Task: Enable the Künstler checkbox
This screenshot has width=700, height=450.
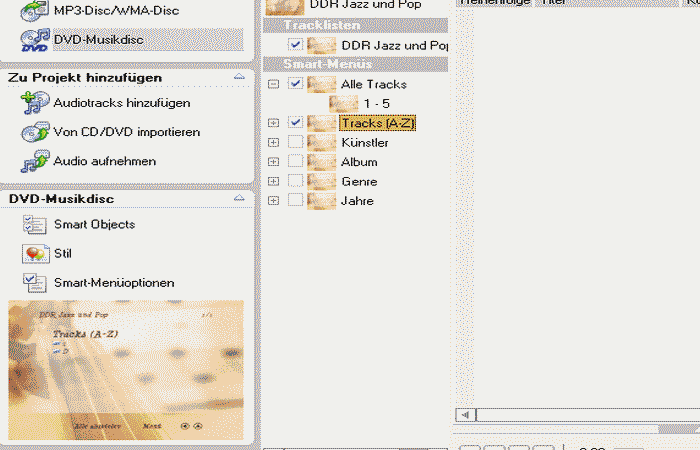Action: [x=295, y=143]
